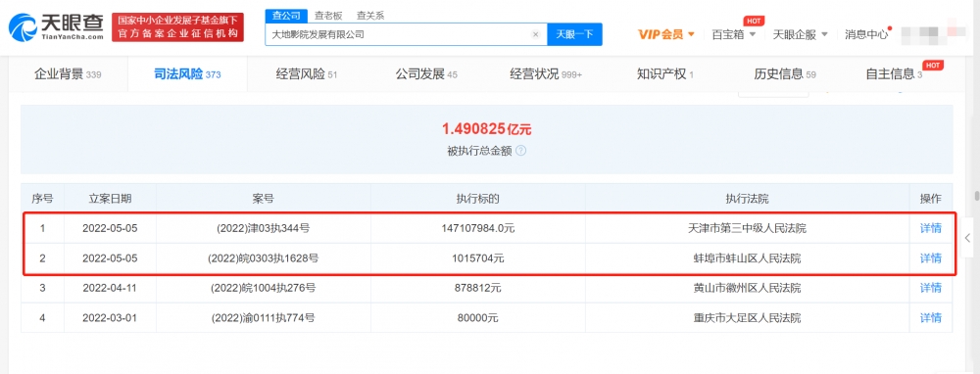
Task: Click the official registration banner 官方备案企业征信机构
Action: click(x=178, y=27)
